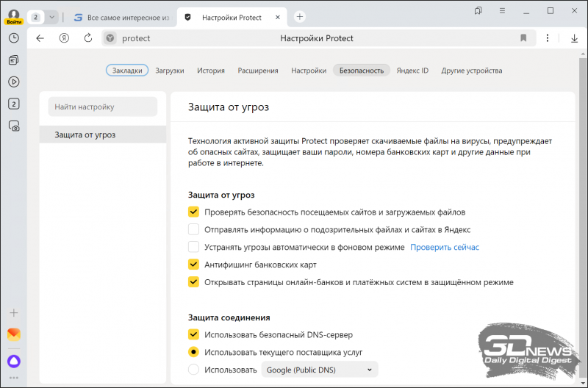This screenshot has width=588, height=388.
Task: Click the screenshot camera icon in sidebar
Action: [13, 126]
